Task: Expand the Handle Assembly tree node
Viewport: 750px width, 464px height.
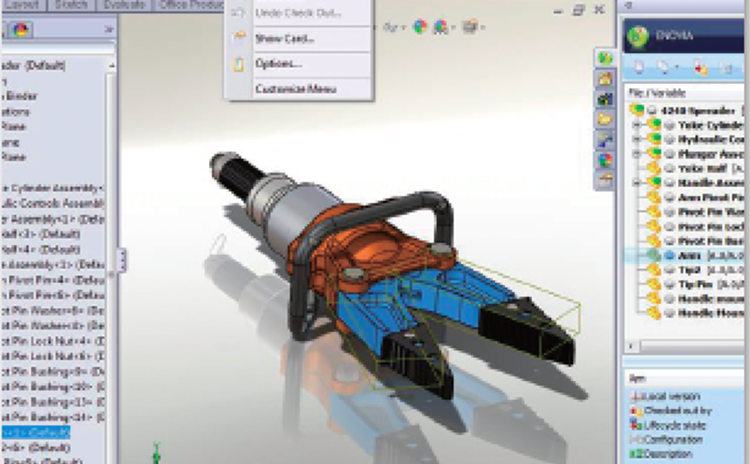Action: click(x=637, y=183)
